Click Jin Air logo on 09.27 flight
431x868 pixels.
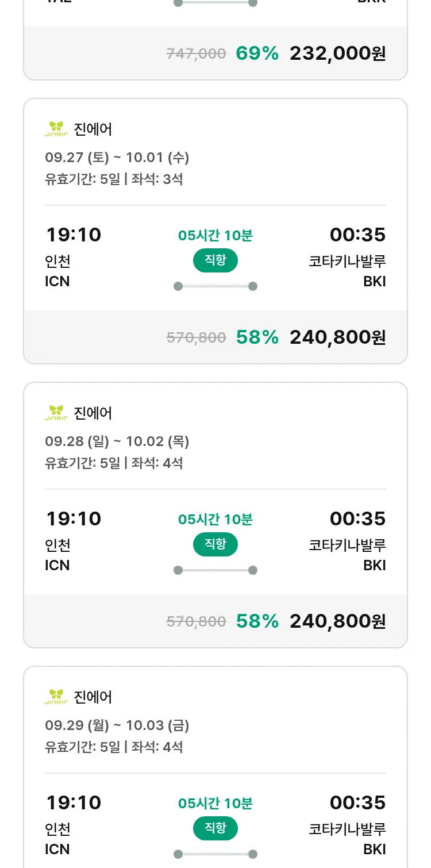[56, 129]
